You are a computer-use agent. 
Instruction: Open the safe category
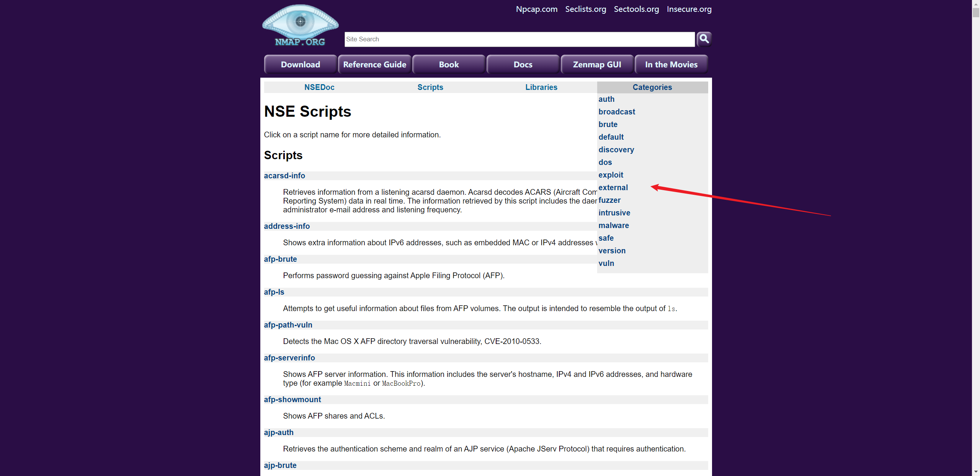coord(606,238)
